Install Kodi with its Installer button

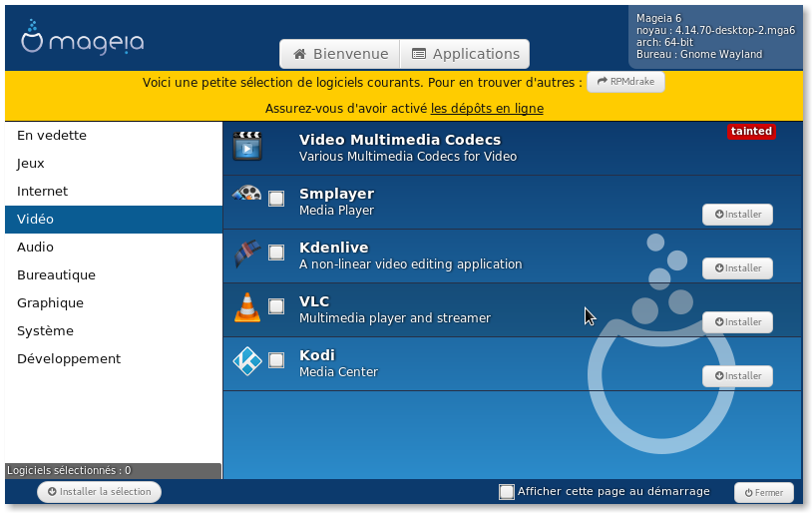click(737, 376)
